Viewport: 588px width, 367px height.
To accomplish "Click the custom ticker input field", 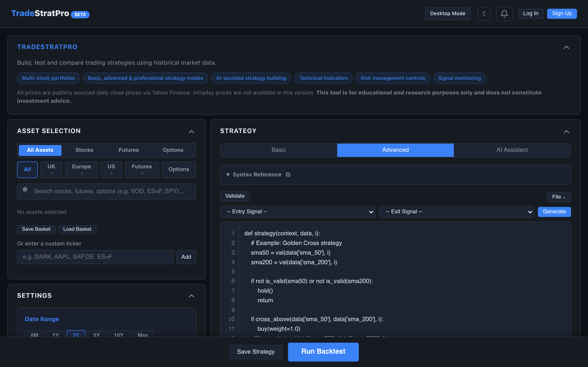I will (95, 257).
